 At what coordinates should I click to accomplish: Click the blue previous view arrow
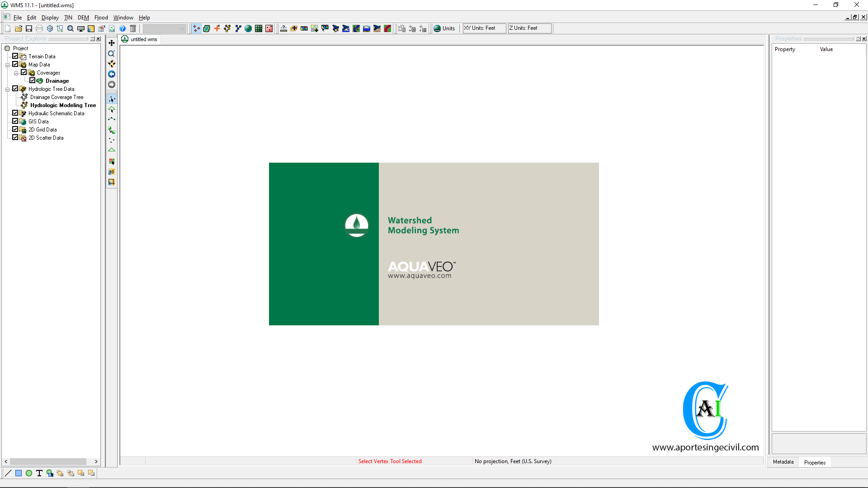(112, 74)
